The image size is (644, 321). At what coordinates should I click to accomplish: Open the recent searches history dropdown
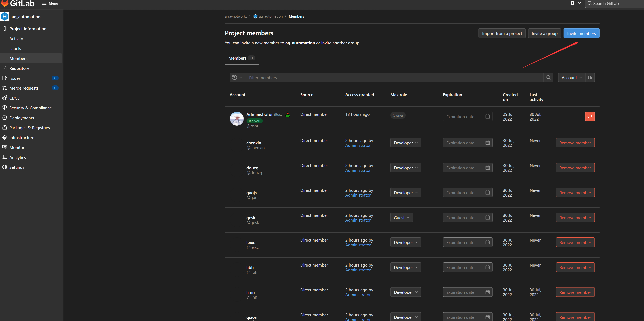(x=237, y=77)
